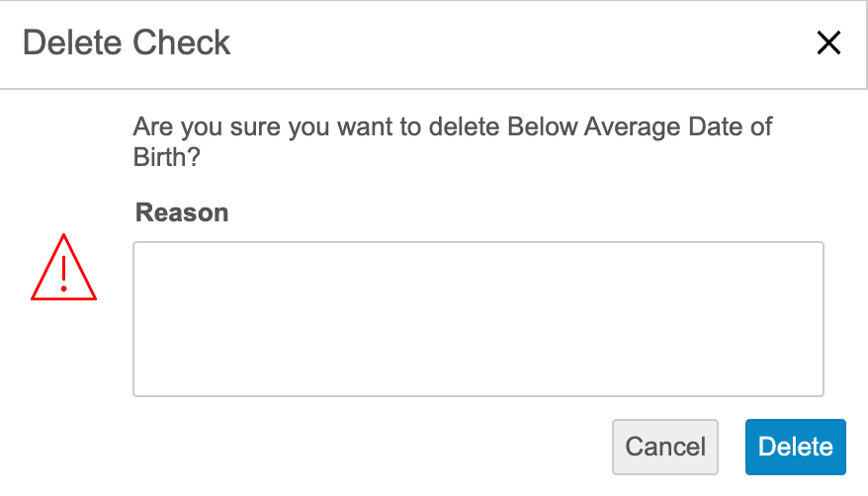The width and height of the screenshot is (868, 496).
Task: Abort the deletion by clicking Cancel
Action: pyautogui.click(x=665, y=447)
